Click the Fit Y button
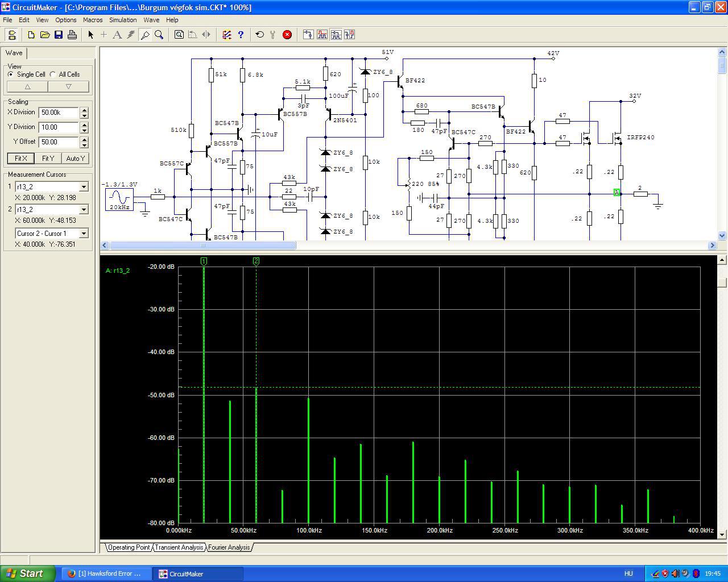The height and width of the screenshot is (582, 728). pos(48,159)
